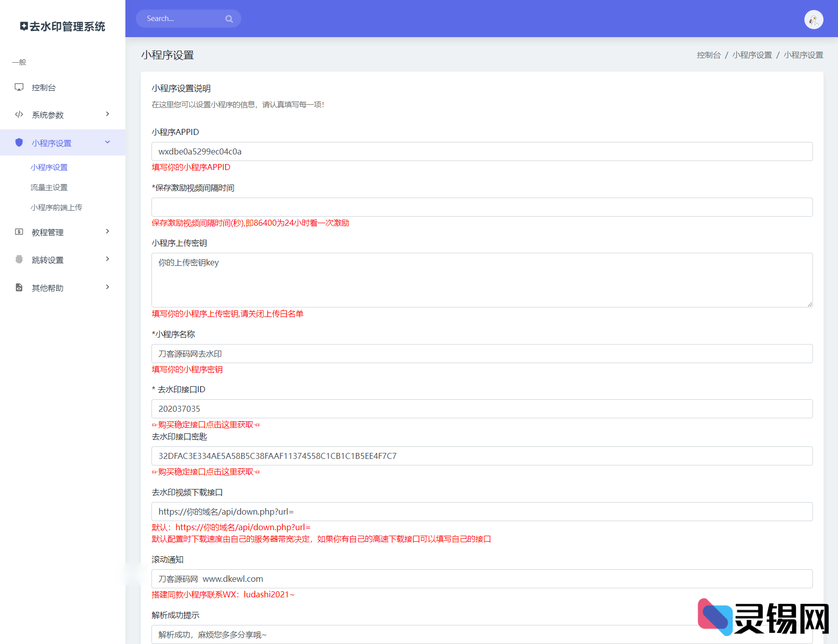Click the 其他帮助 document icon
The height and width of the screenshot is (644, 838).
point(19,287)
